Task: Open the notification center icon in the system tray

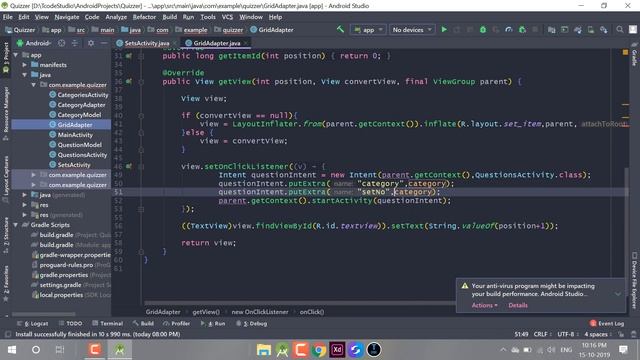Action: 623,349
